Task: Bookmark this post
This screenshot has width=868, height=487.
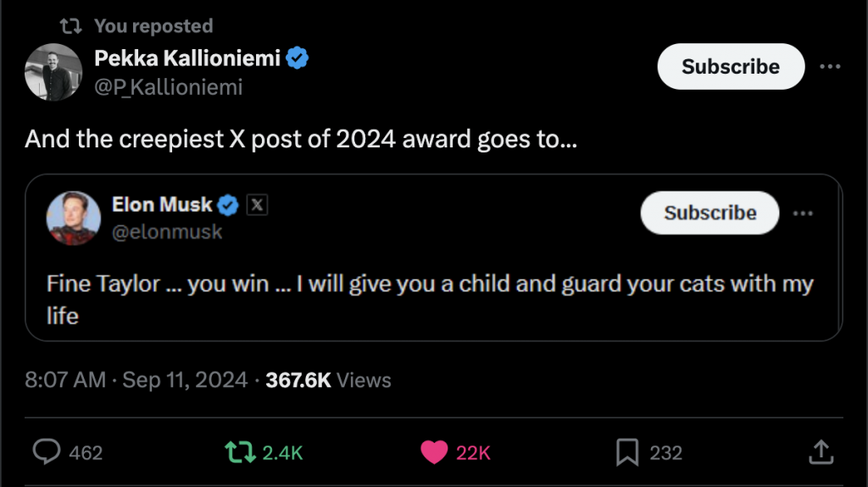Action: click(627, 452)
